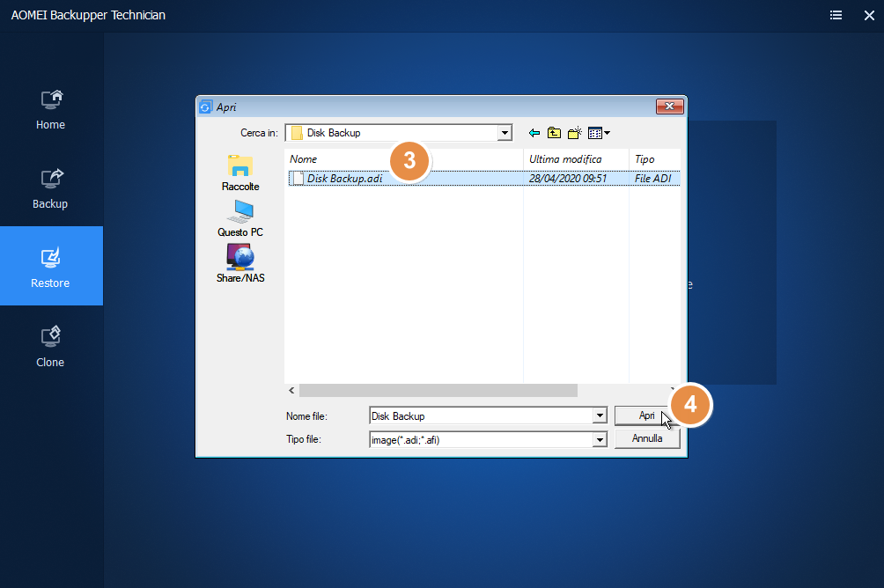Screen dimensions: 884x588
Task: Open Raccolte in the places bar
Action: coord(240,173)
